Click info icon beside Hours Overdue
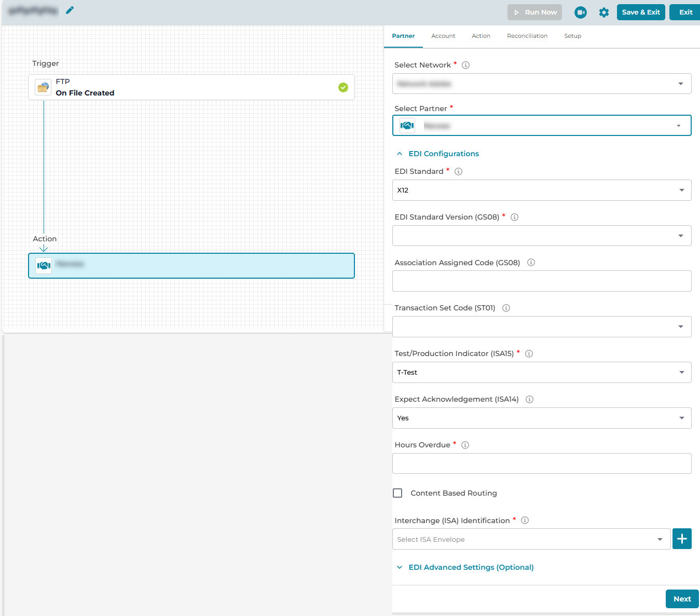 (465, 445)
